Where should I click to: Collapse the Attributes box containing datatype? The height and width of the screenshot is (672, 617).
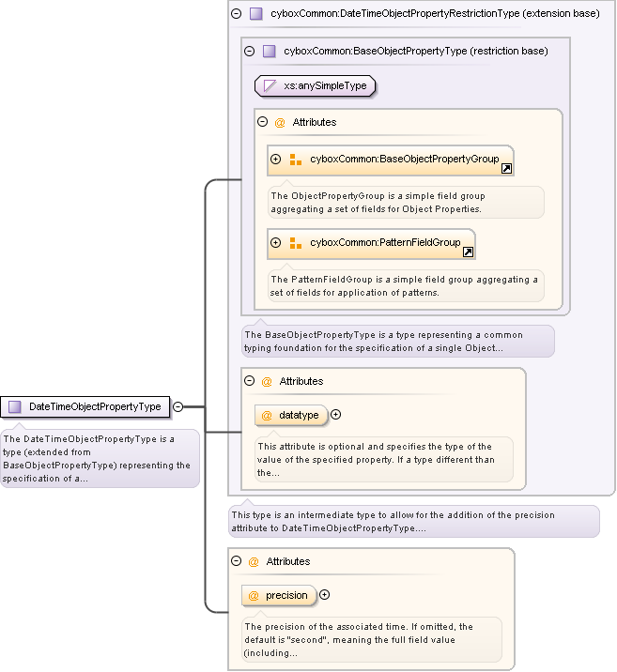249,381
